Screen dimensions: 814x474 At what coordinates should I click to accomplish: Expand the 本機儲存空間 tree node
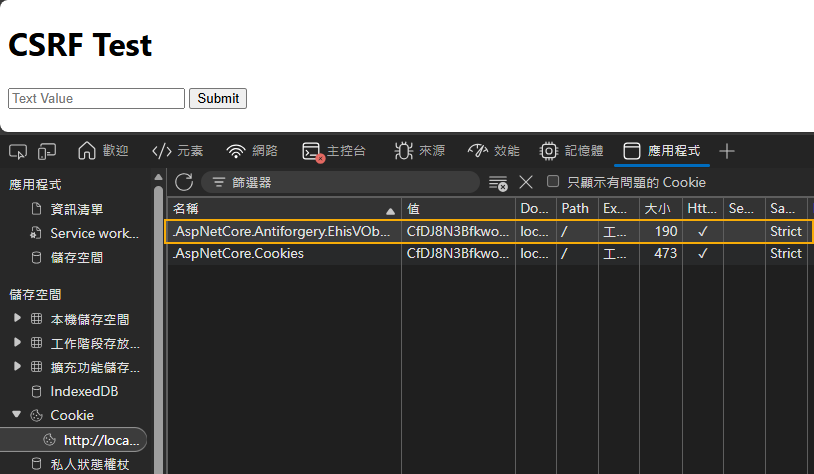(17, 319)
